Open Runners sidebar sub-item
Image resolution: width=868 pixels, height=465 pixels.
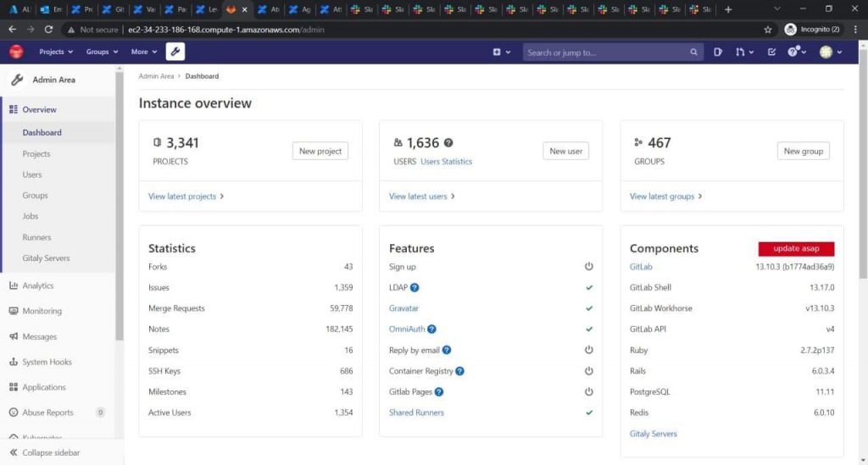(36, 237)
